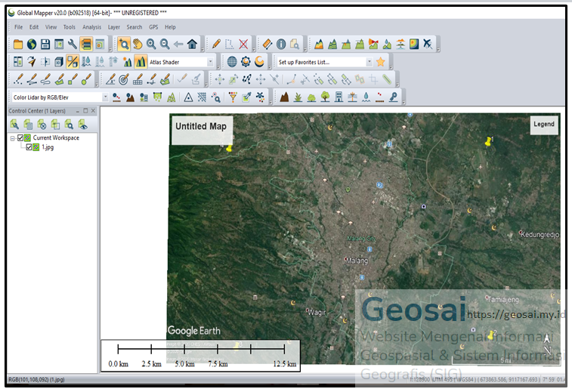Select the Pan hand tool
Image resolution: width=572 pixels, height=392 pixels.
[x=138, y=44]
